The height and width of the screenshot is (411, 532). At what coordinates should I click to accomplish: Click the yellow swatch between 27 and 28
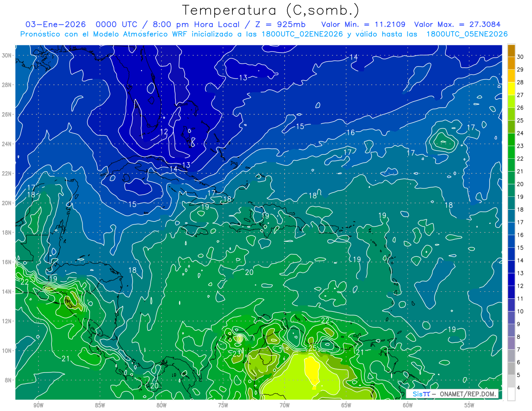coord(511,89)
